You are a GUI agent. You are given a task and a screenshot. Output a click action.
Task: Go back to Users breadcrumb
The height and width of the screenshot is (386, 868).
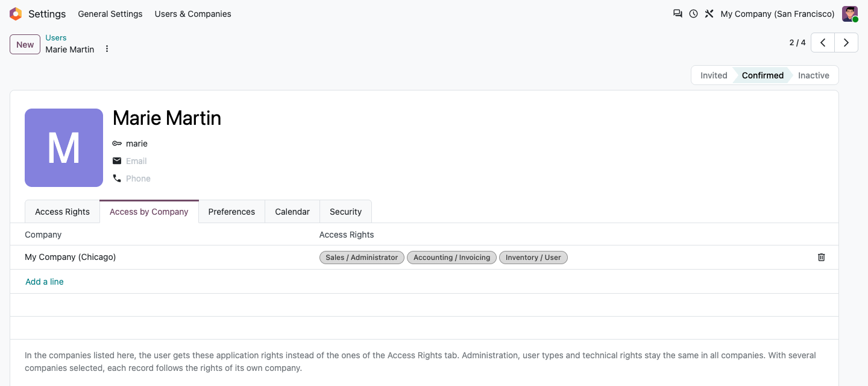(56, 38)
